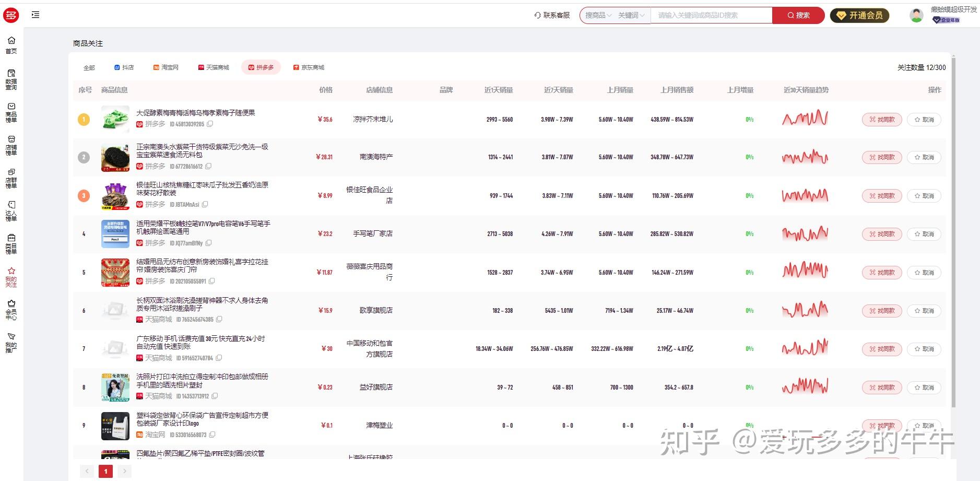Open 首页 home in the sidebar
Screen dimensions: 980x481
(11, 45)
